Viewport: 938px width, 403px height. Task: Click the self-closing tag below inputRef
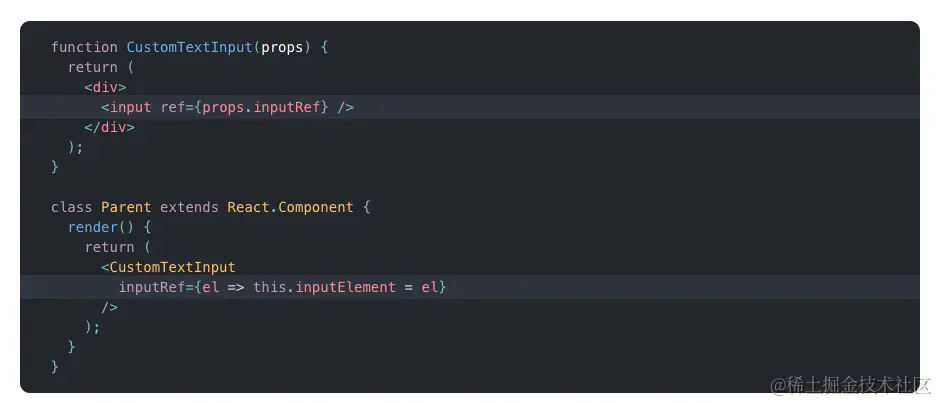[x=109, y=307]
